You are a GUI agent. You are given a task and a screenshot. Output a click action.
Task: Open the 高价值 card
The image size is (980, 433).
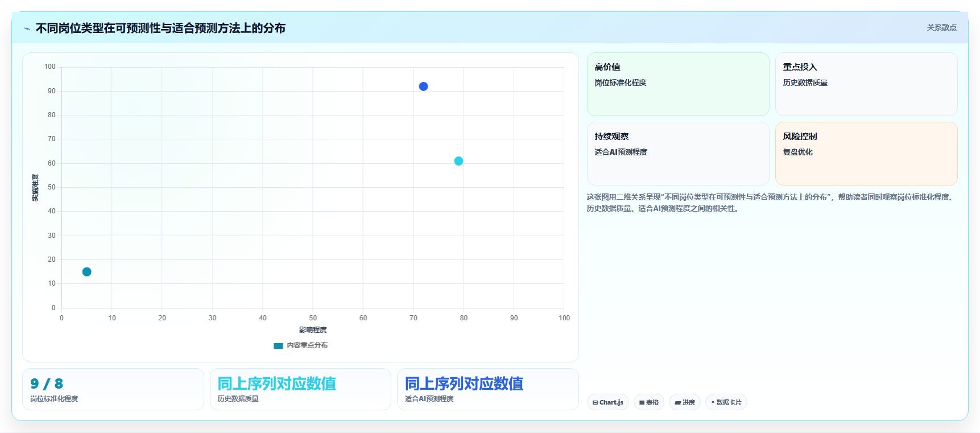[678, 84]
